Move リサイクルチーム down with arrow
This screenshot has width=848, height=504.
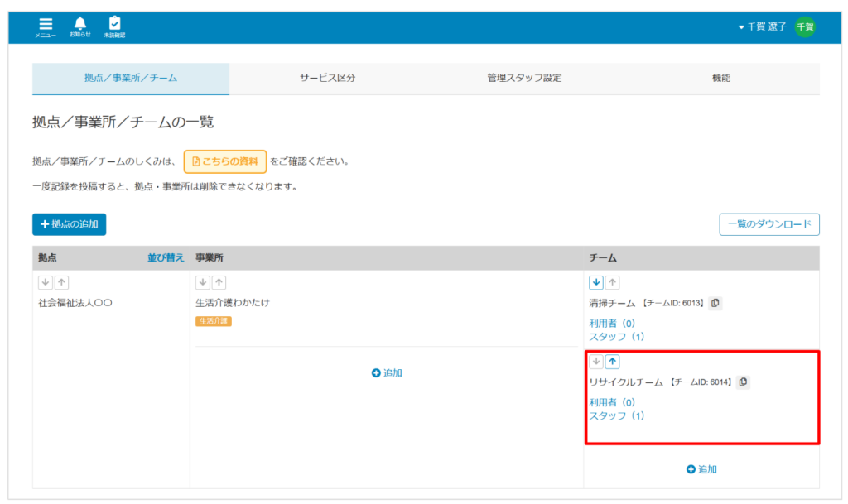(596, 362)
